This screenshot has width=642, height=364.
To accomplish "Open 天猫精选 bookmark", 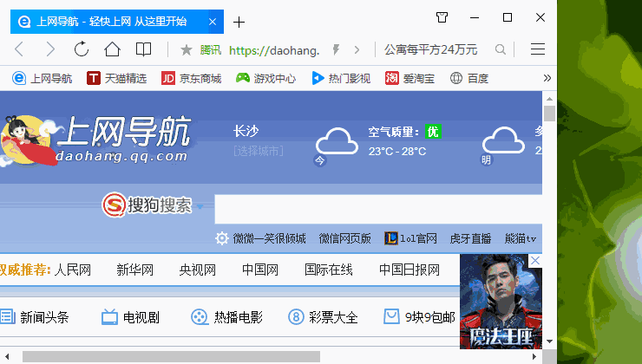I will pos(116,78).
